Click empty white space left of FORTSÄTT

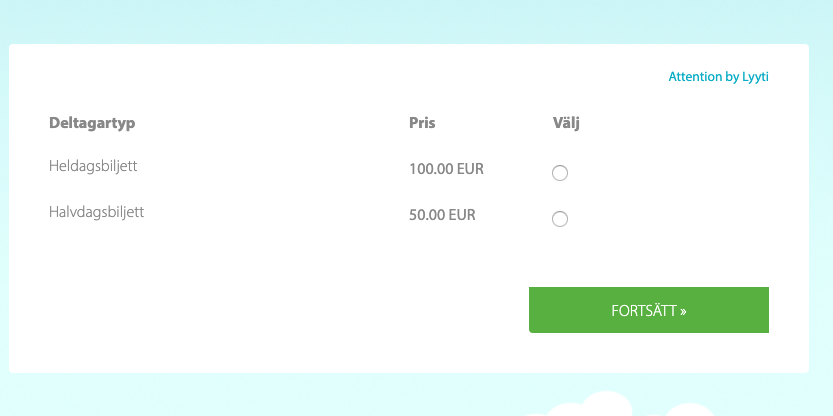(x=300, y=310)
